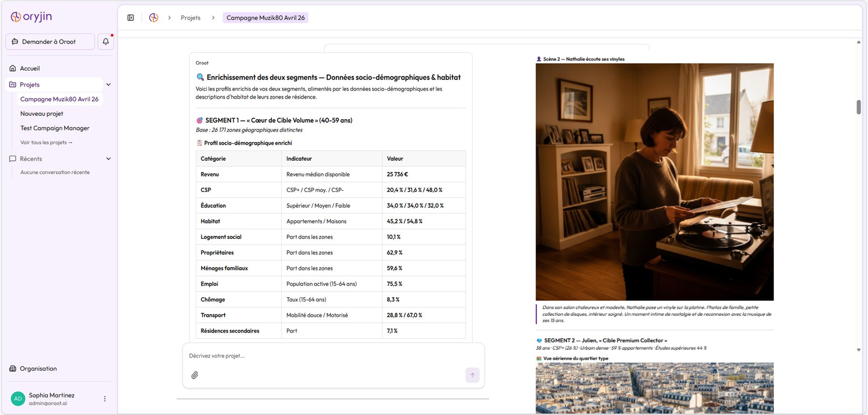
Task: Attach a file with paperclip icon
Action: click(x=195, y=375)
